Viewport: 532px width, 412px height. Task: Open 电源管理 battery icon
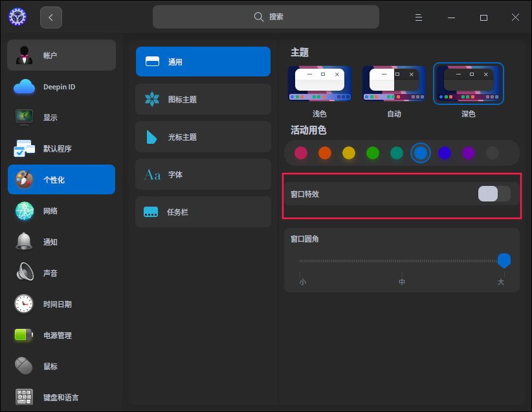pos(24,335)
